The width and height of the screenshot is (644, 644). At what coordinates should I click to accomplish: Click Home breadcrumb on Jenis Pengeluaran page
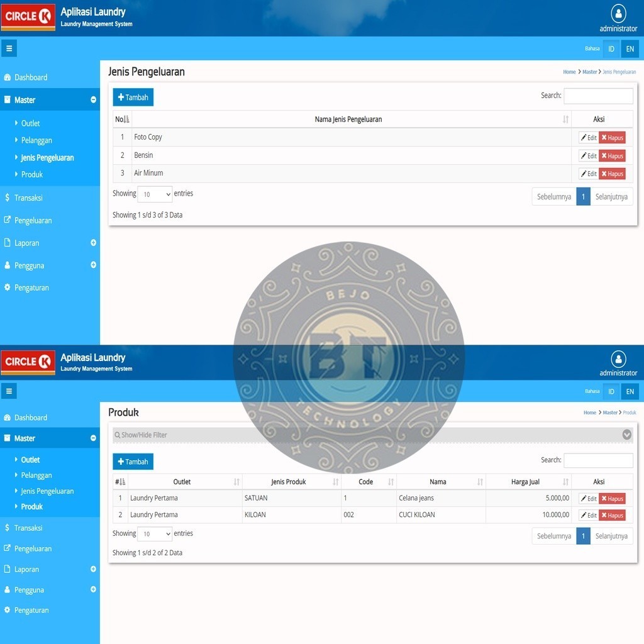point(569,72)
